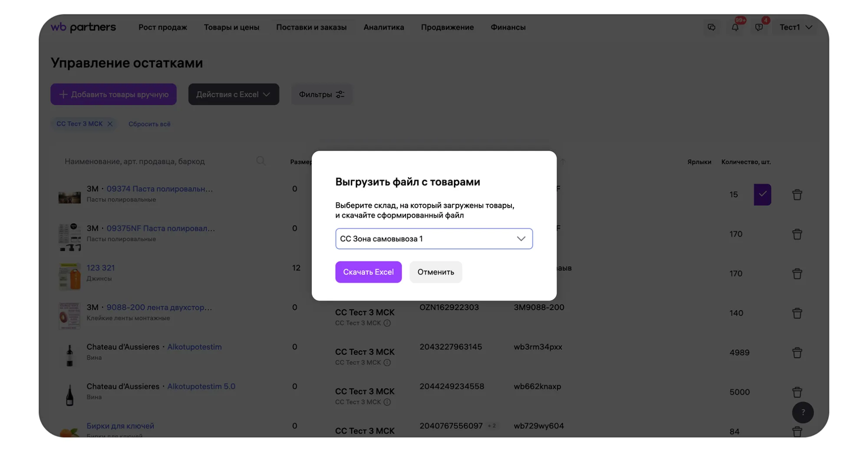Click article wb3rm34pxx
Viewport: 868px width, 452px height.
pos(538,347)
